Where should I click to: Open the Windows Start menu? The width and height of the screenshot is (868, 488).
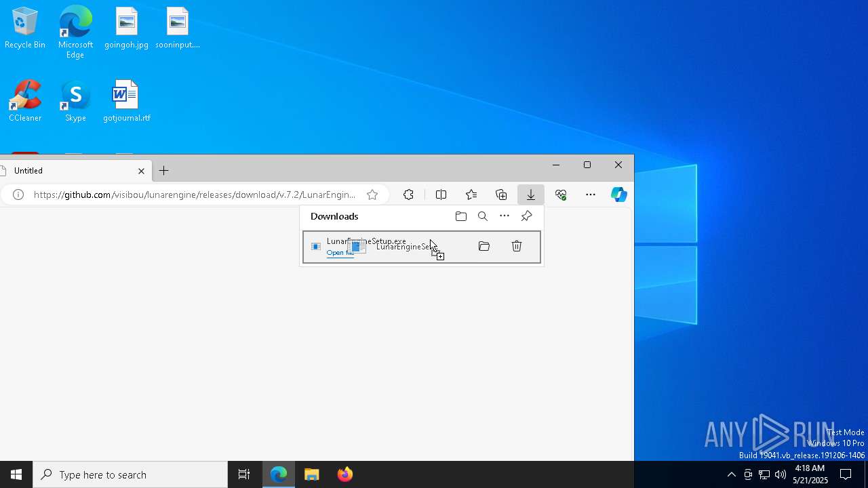[x=16, y=474]
